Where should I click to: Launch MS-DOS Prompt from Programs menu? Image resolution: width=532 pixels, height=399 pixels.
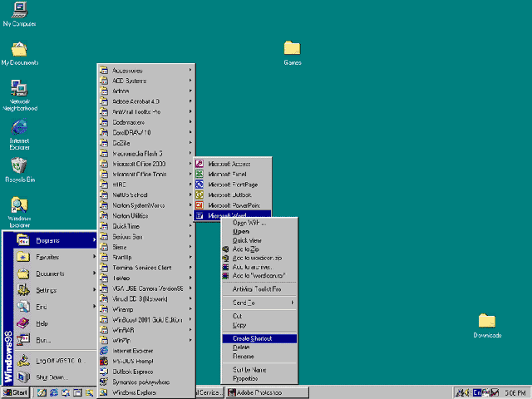(146, 362)
